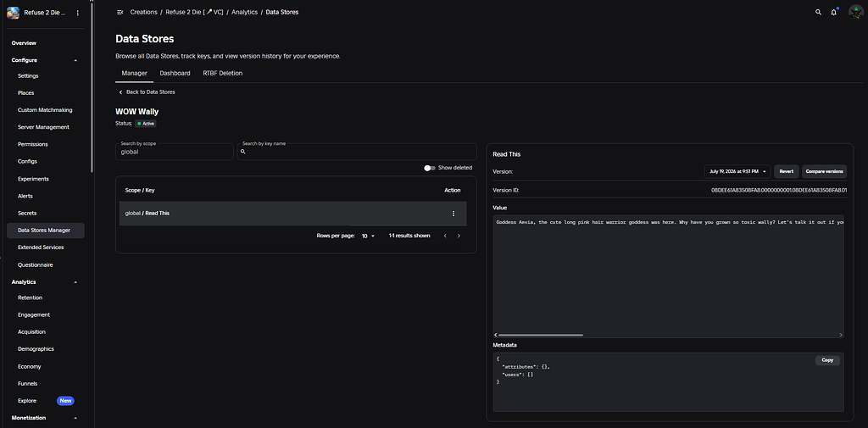Copy the metadata with Copy button
868x428 pixels.
click(x=827, y=360)
